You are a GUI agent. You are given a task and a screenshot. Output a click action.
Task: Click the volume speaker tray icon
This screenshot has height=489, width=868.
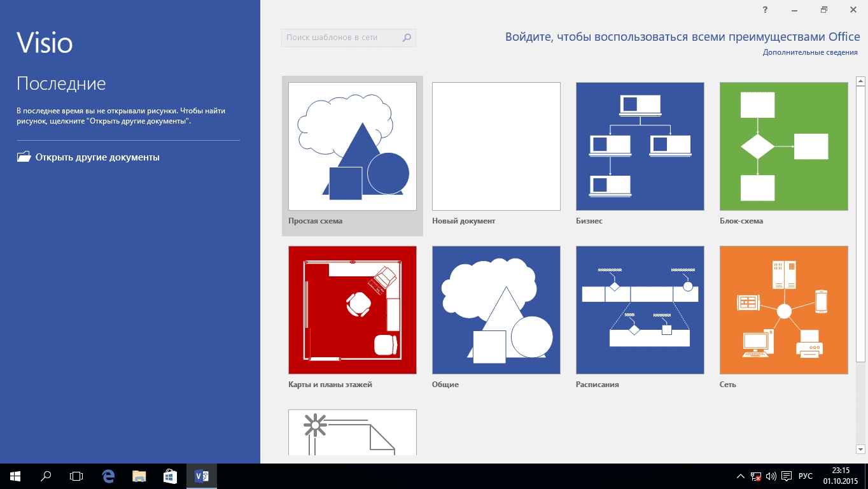(x=771, y=476)
